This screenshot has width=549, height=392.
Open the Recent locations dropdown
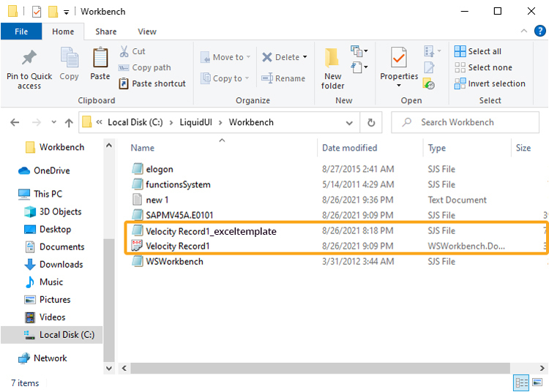point(53,122)
